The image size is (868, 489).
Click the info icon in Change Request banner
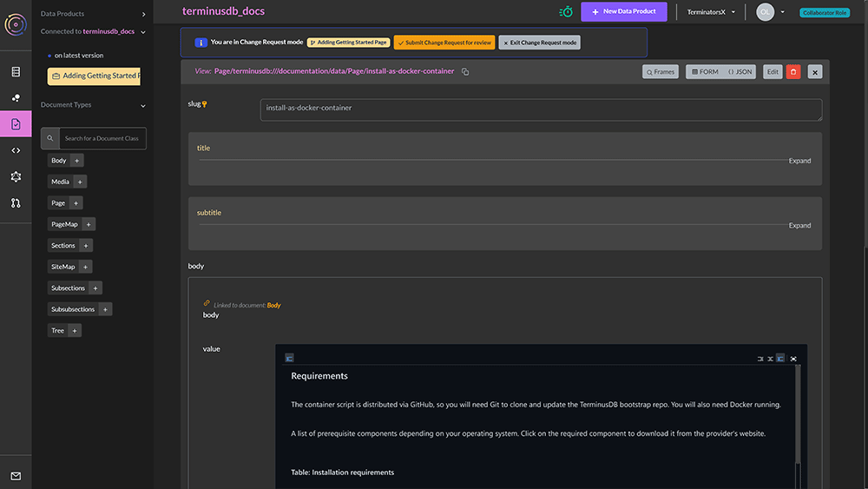click(201, 43)
